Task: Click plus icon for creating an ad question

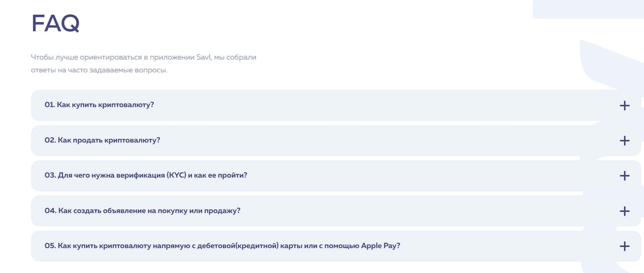Action: click(624, 211)
